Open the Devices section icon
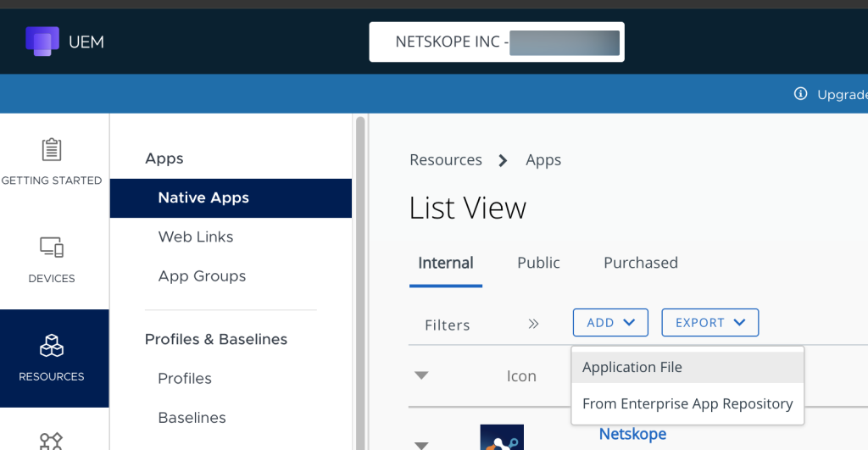 pos(52,247)
